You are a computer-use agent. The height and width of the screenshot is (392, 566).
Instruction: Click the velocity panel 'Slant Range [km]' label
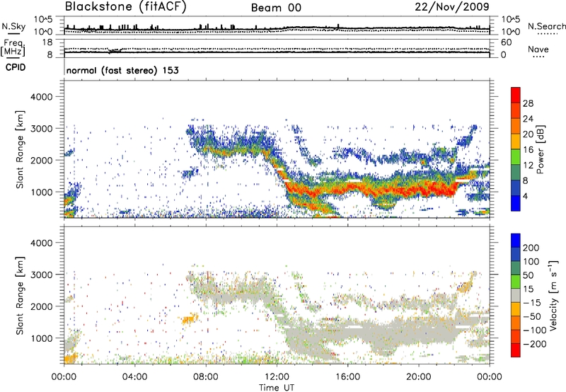pos(20,295)
